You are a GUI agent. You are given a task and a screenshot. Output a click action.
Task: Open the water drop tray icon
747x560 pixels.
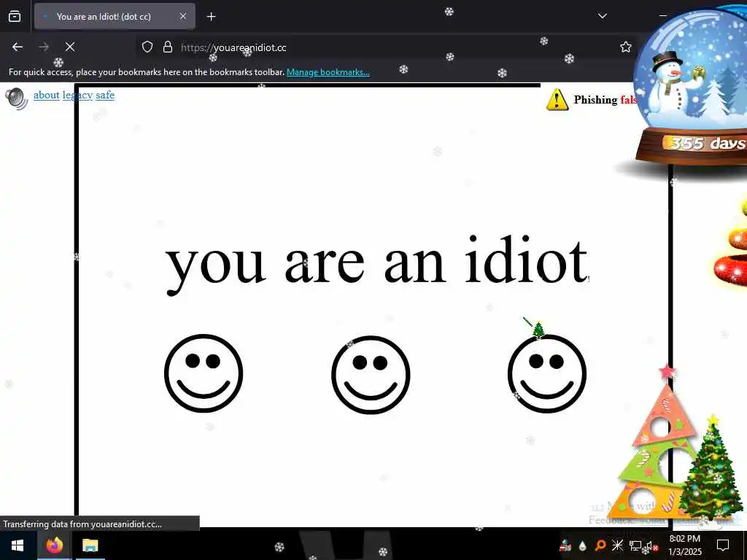(x=583, y=545)
